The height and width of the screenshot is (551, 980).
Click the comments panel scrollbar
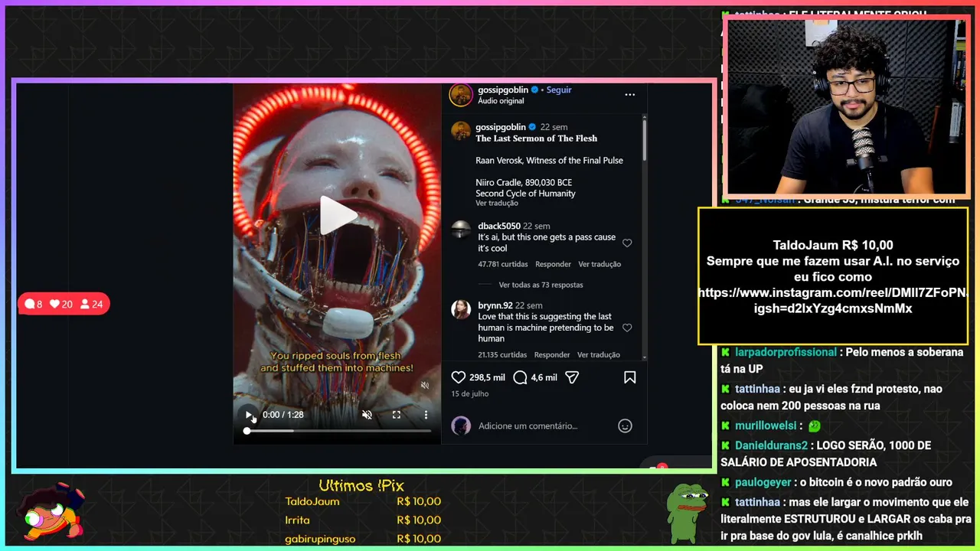pos(644,139)
